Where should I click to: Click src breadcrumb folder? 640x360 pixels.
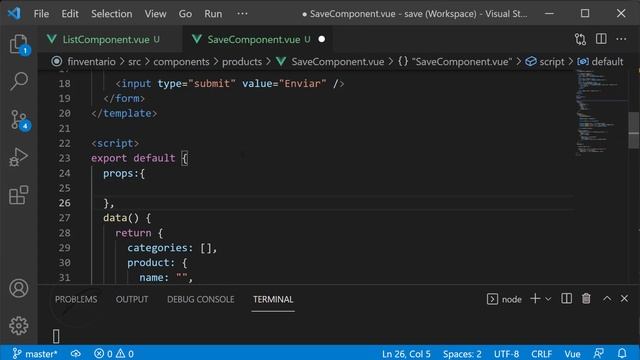pos(134,62)
